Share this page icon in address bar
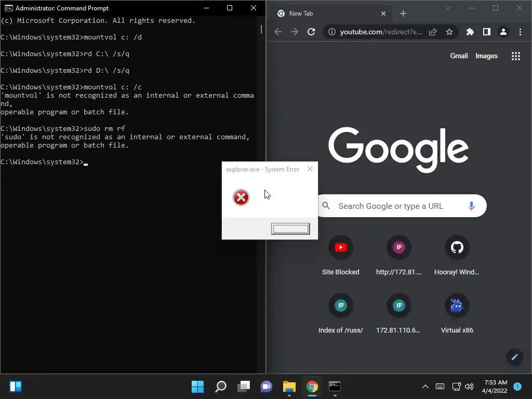Image resolution: width=532 pixels, height=399 pixels. 433,32
